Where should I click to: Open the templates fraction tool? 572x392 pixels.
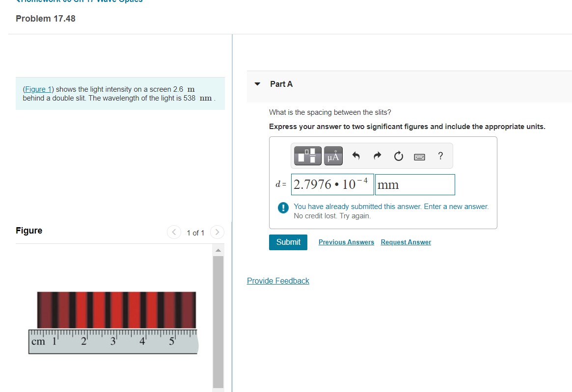(307, 156)
